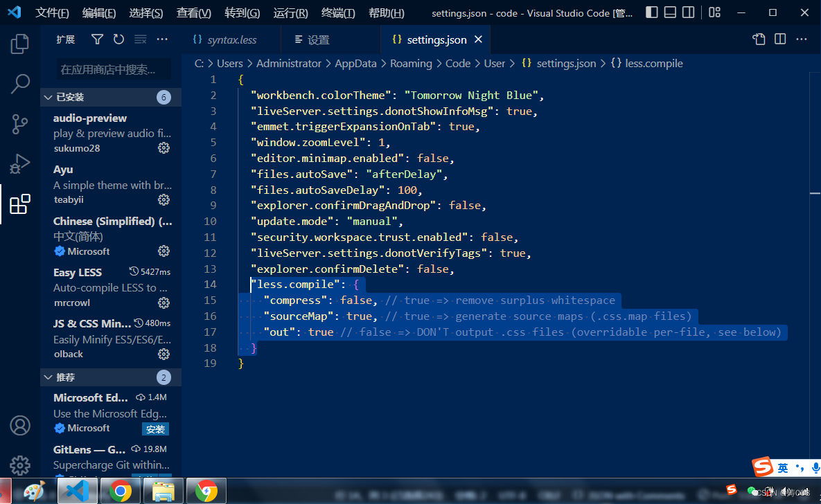Click 安装 button for Microsoft Edge Tools
This screenshot has height=504, width=821.
(x=155, y=429)
